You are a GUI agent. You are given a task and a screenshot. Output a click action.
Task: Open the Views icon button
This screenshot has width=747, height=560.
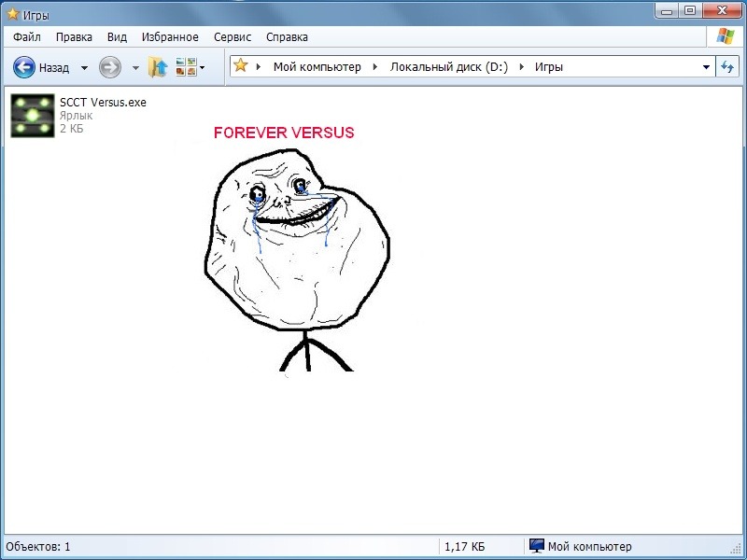[186, 67]
